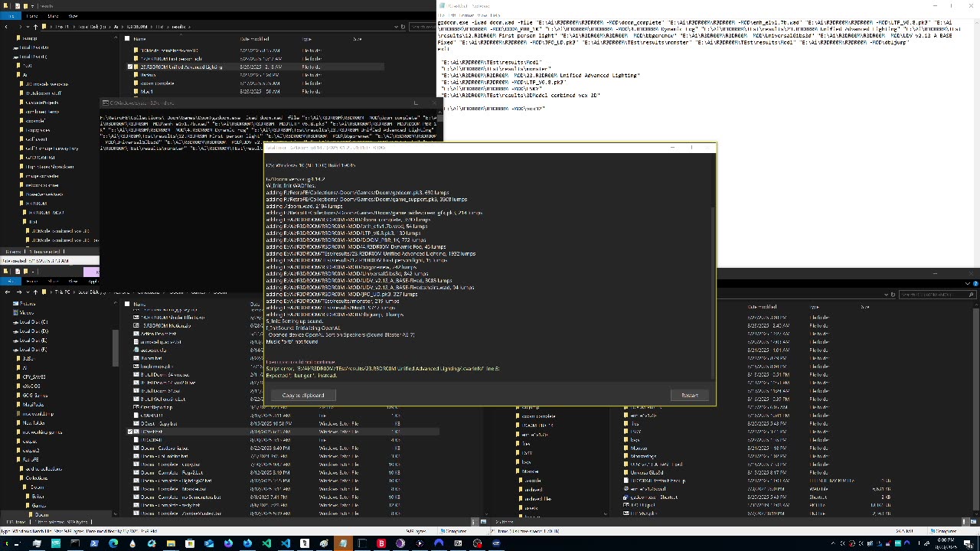Refresh top results Explorer window
The width and height of the screenshot is (980, 551).
click(x=403, y=27)
